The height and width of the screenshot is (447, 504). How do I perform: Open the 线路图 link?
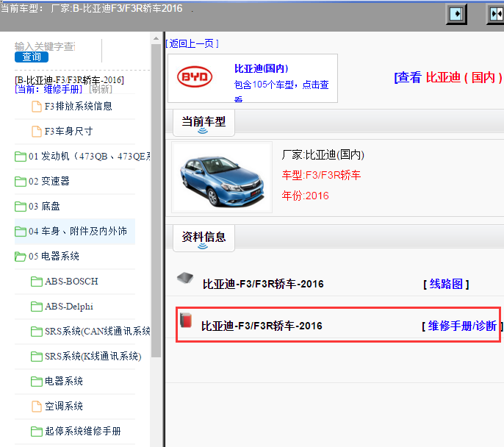pos(446,284)
